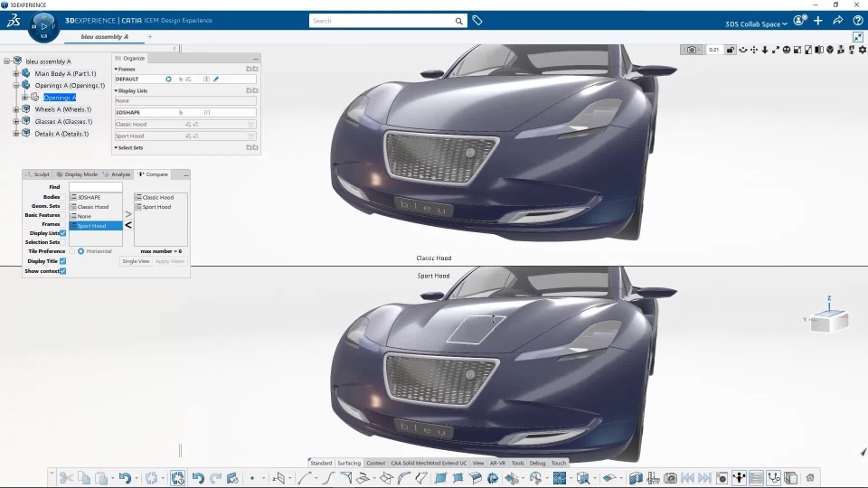Open Help question mark icon
The width and height of the screenshot is (868, 488).
pos(858,21)
